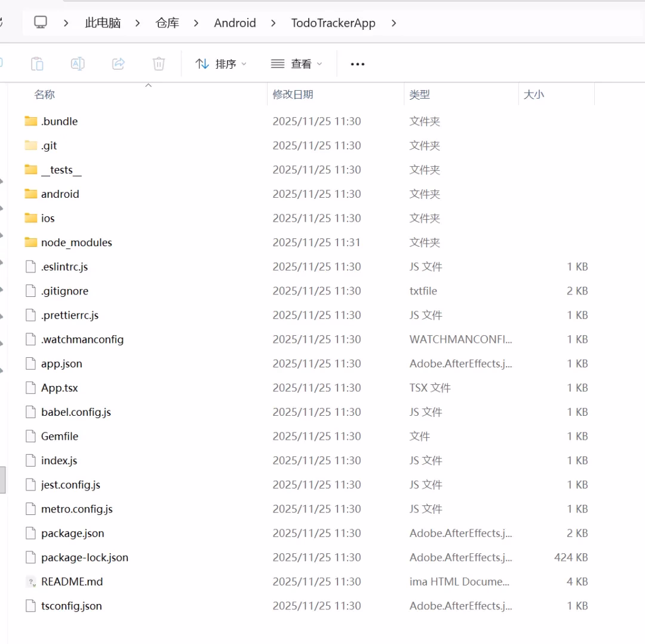Open the three-dot more options menu

click(x=357, y=64)
